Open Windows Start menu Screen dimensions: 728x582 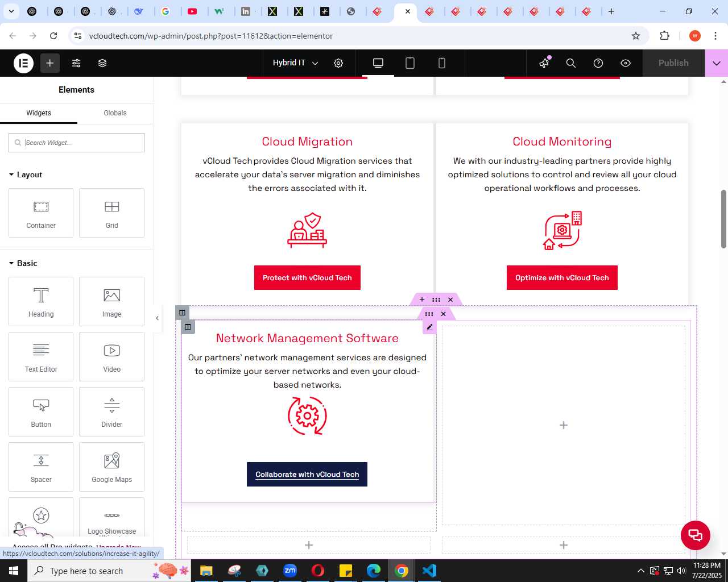tap(14, 571)
